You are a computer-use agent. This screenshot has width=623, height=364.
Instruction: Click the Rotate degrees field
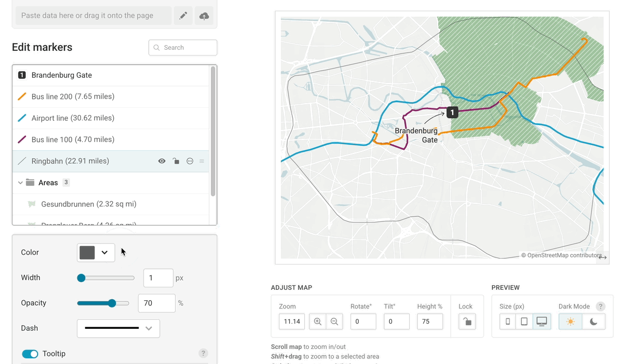[363, 321]
